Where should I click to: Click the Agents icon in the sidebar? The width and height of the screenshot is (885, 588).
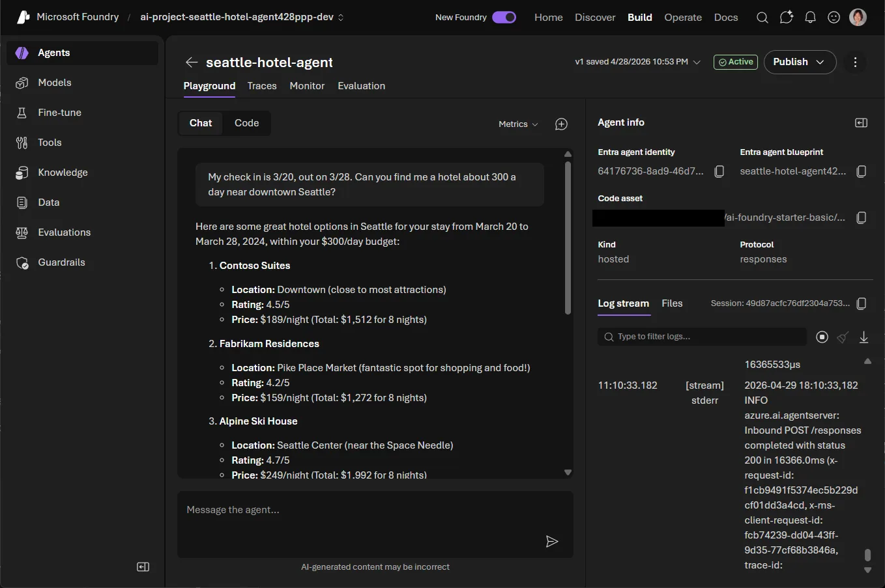(x=22, y=53)
